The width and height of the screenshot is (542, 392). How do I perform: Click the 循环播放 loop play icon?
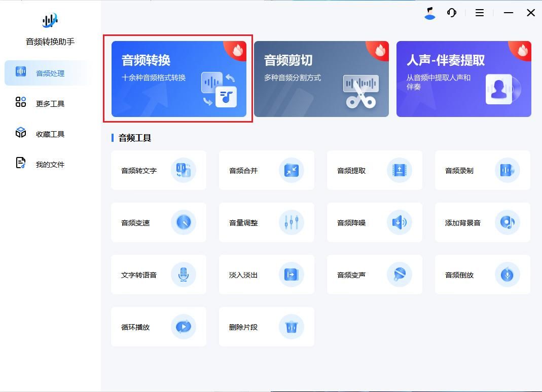pyautogui.click(x=184, y=326)
